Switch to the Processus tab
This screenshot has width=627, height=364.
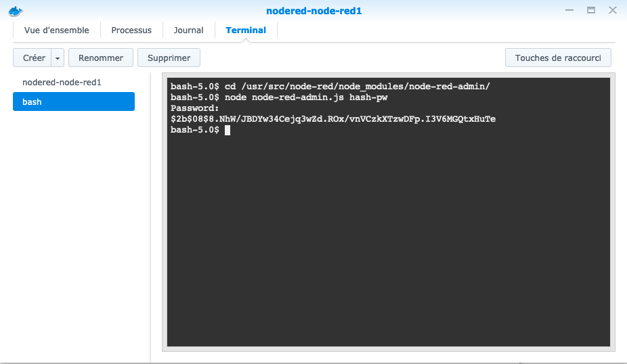coord(131,30)
